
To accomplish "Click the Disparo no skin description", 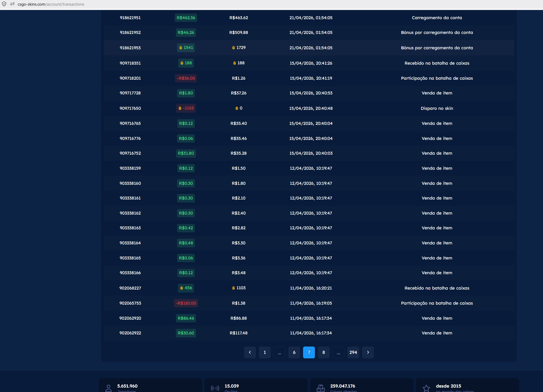I will pos(437,108).
